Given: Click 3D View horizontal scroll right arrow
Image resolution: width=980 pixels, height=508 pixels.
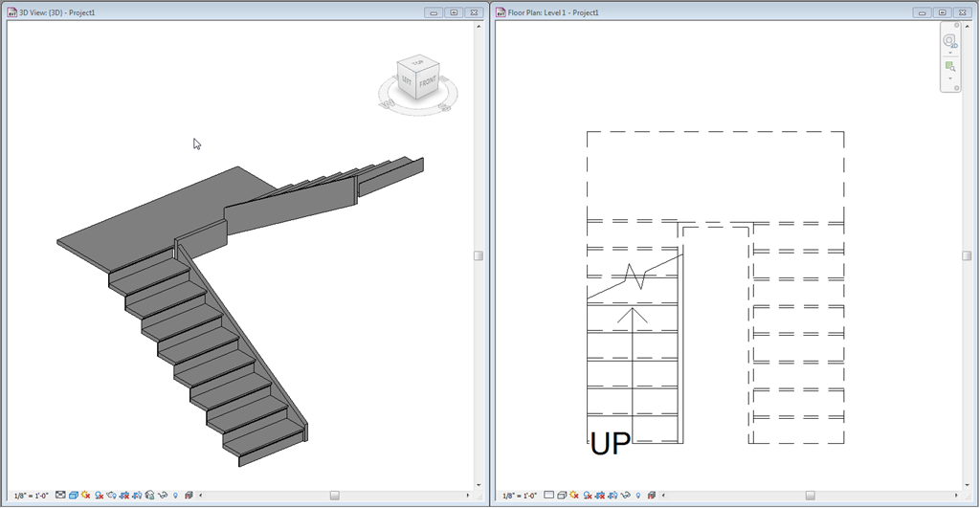Looking at the screenshot, I should tap(467, 496).
